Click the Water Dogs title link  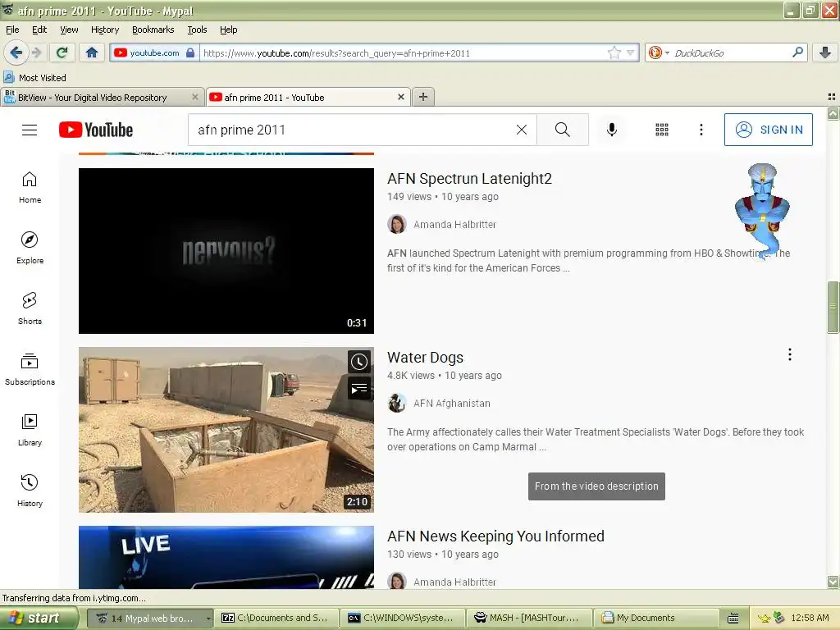point(426,358)
